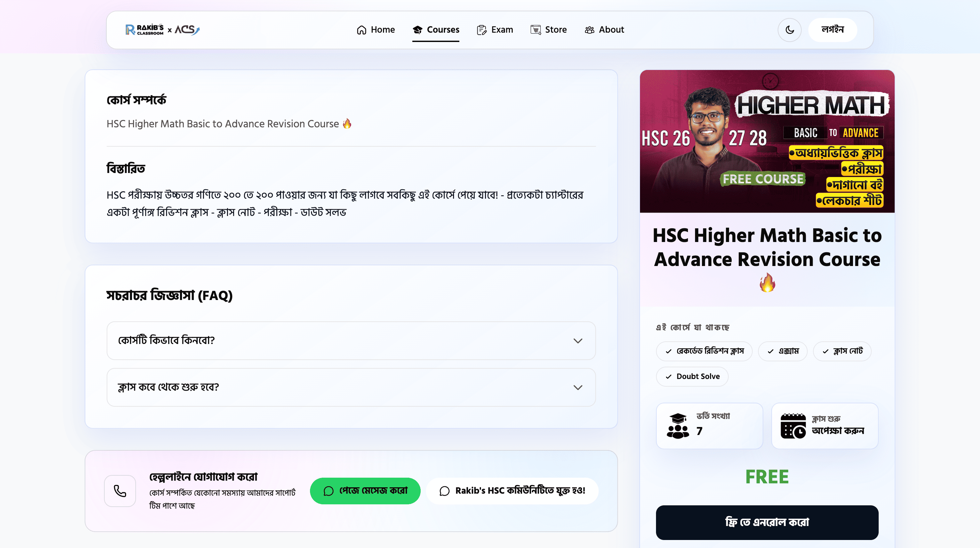This screenshot has width=980, height=548.
Task: Click the enrollment count 7
Action: pos(699,431)
